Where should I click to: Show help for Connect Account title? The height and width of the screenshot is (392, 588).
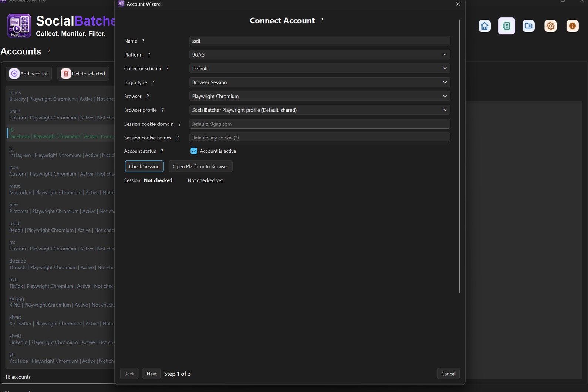pos(322,20)
